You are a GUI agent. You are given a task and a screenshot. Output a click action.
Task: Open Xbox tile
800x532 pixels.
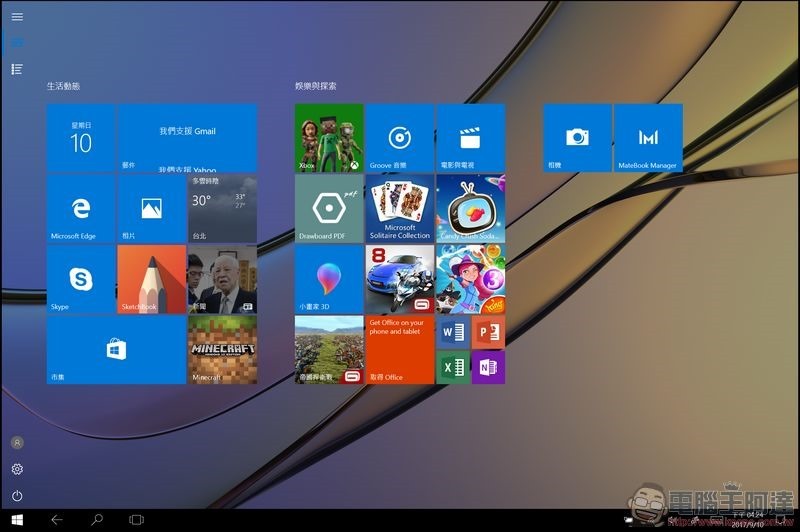tap(329, 138)
